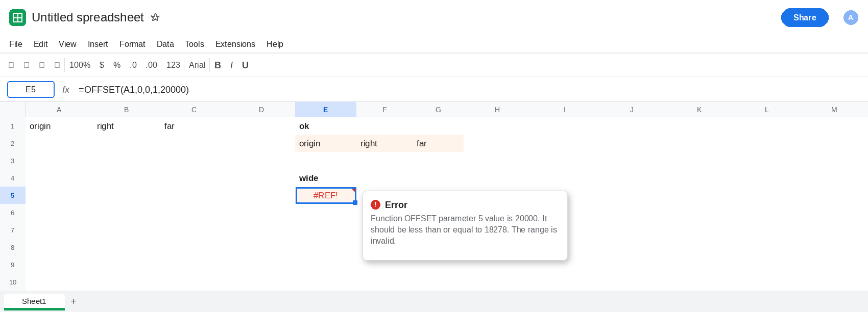Image resolution: width=868 pixels, height=312 pixels.
Task: Select column A header
Action: (x=59, y=110)
